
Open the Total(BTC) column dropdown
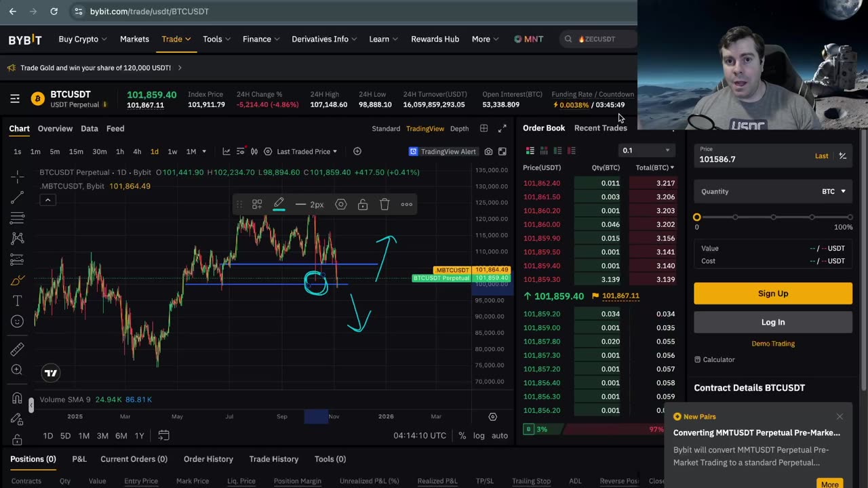(x=655, y=167)
